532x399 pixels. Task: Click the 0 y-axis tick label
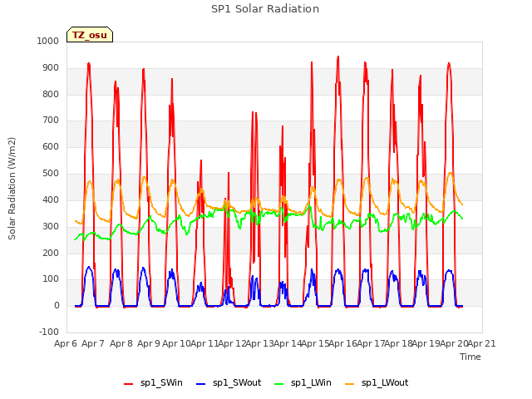pyautogui.click(x=57, y=305)
